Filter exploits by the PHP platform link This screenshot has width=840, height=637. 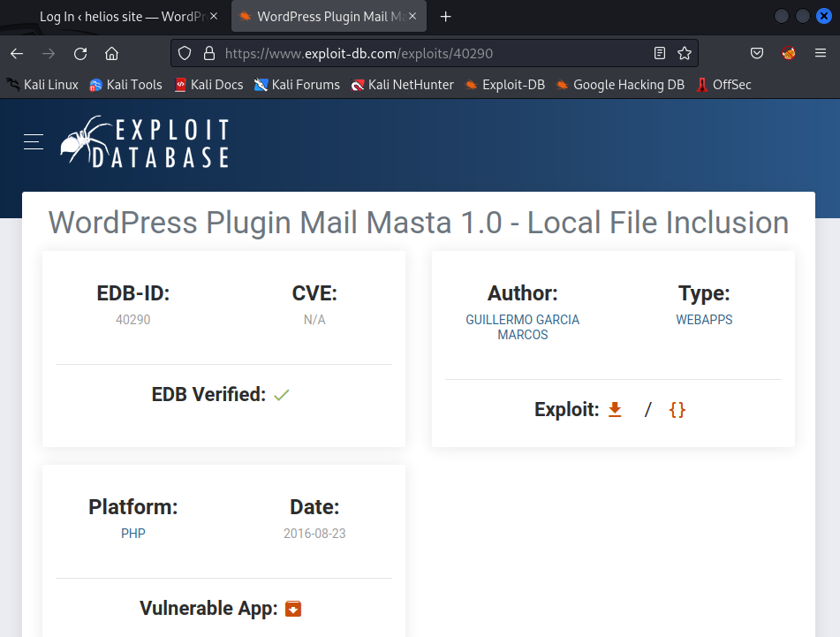tap(132, 533)
